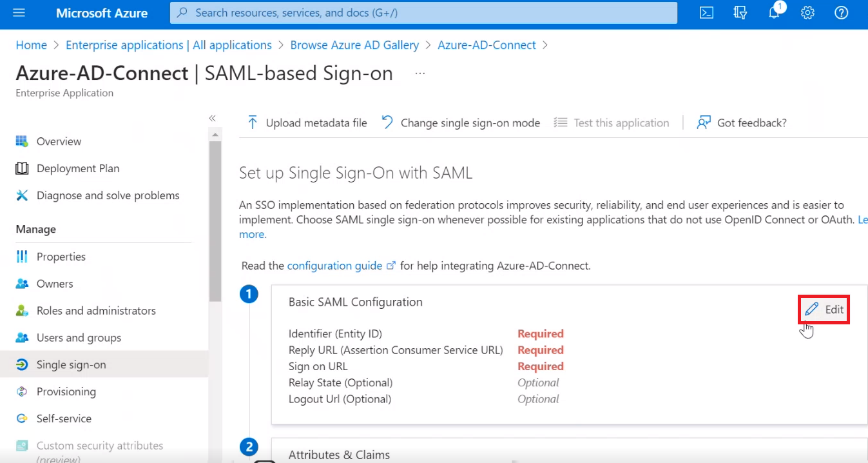Open Users and groups page
Screen dimensions: 868x463
click(79, 337)
